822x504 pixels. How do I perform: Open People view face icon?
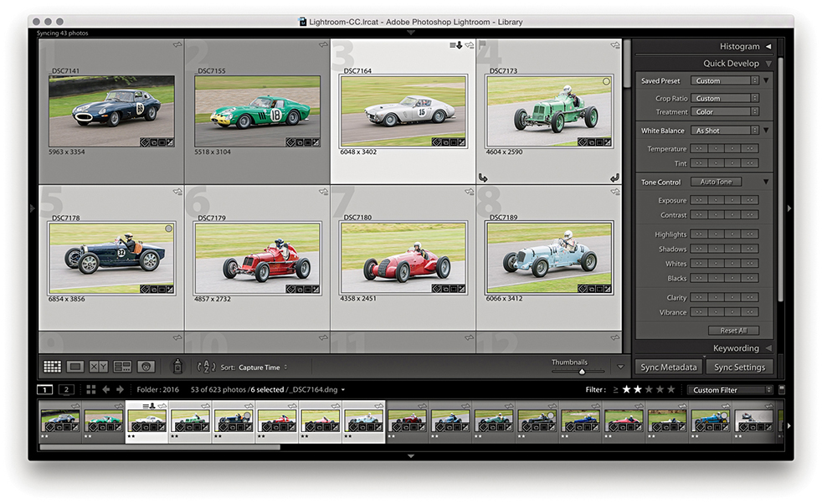[x=146, y=367]
